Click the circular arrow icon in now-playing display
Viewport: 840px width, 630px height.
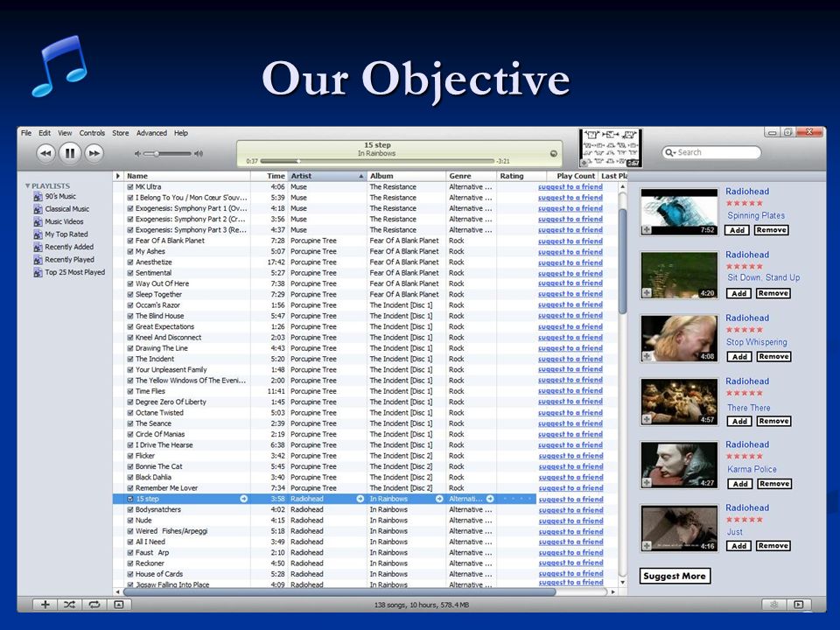(x=553, y=154)
